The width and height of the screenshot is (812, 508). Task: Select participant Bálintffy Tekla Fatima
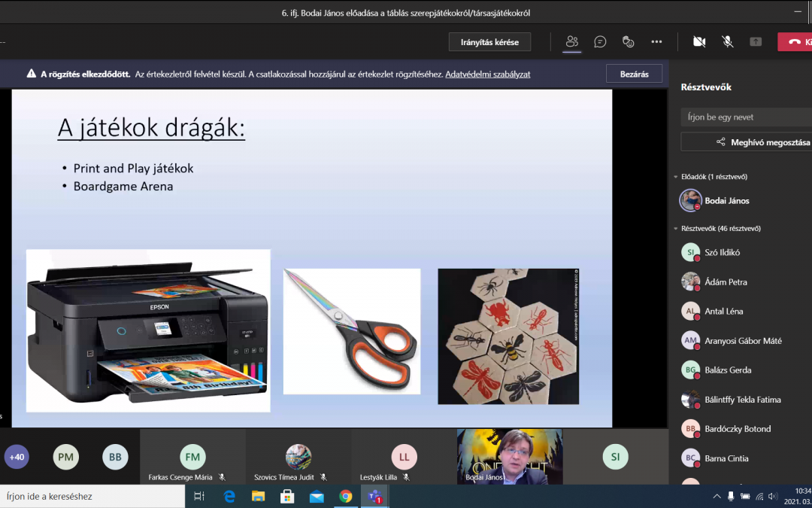point(743,400)
